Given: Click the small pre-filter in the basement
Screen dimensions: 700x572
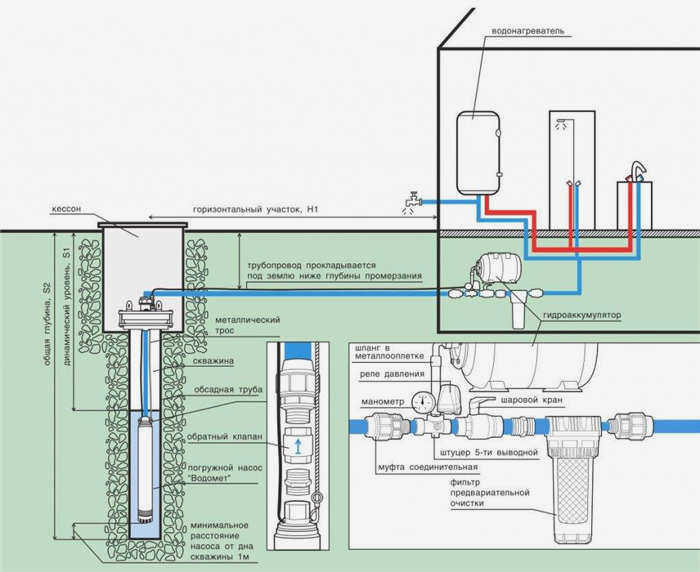Looking at the screenshot, I should coord(518,309).
